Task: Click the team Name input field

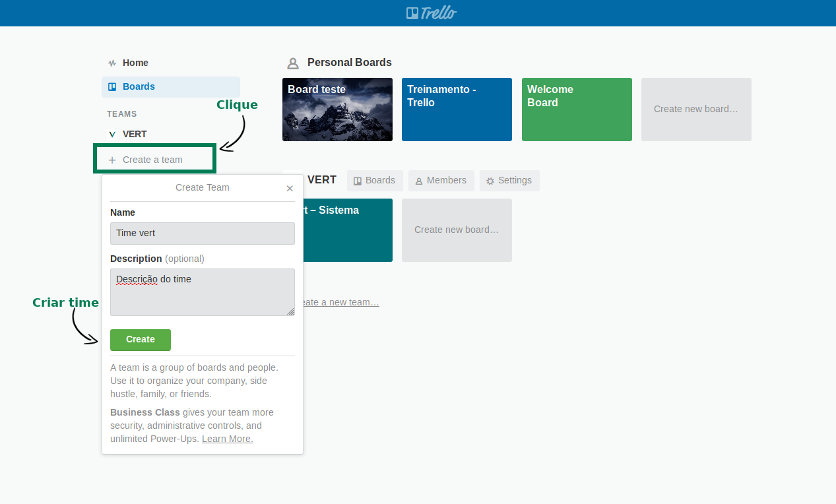Action: (x=203, y=234)
